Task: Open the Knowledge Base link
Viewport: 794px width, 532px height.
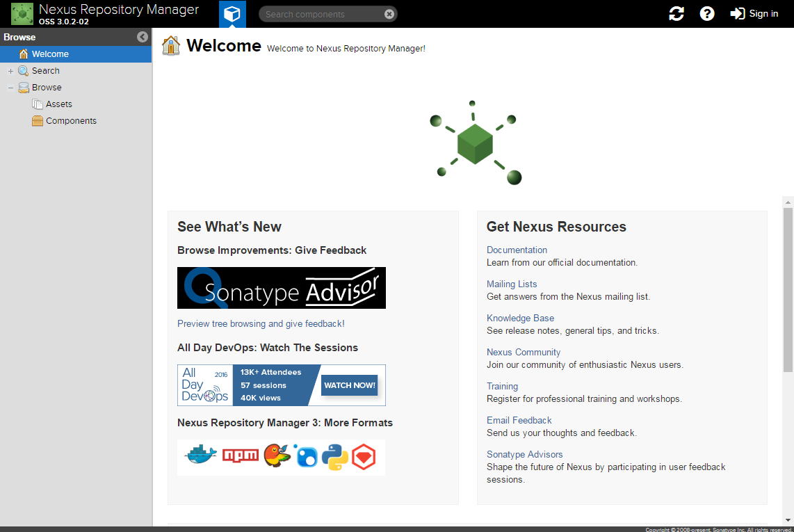Action: [x=521, y=319]
